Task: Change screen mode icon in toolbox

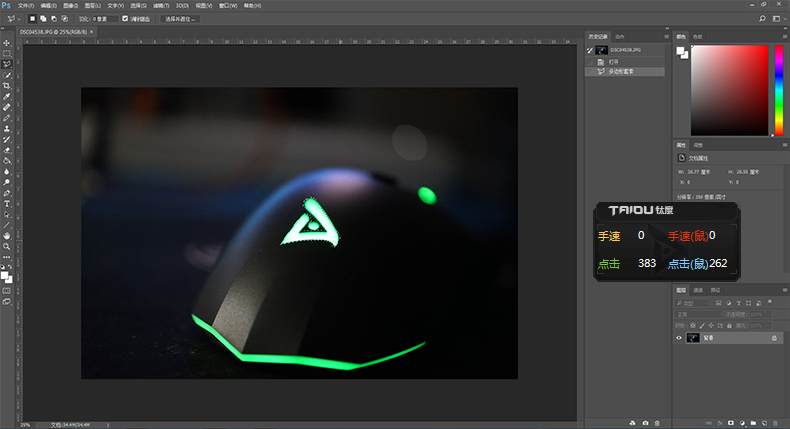Action: coord(7,301)
